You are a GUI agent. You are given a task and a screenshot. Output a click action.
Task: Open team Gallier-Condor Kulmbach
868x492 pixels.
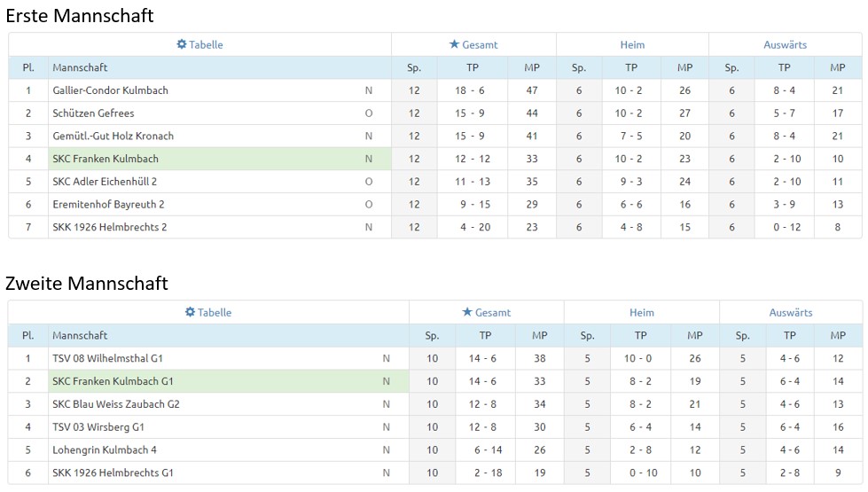110,90
